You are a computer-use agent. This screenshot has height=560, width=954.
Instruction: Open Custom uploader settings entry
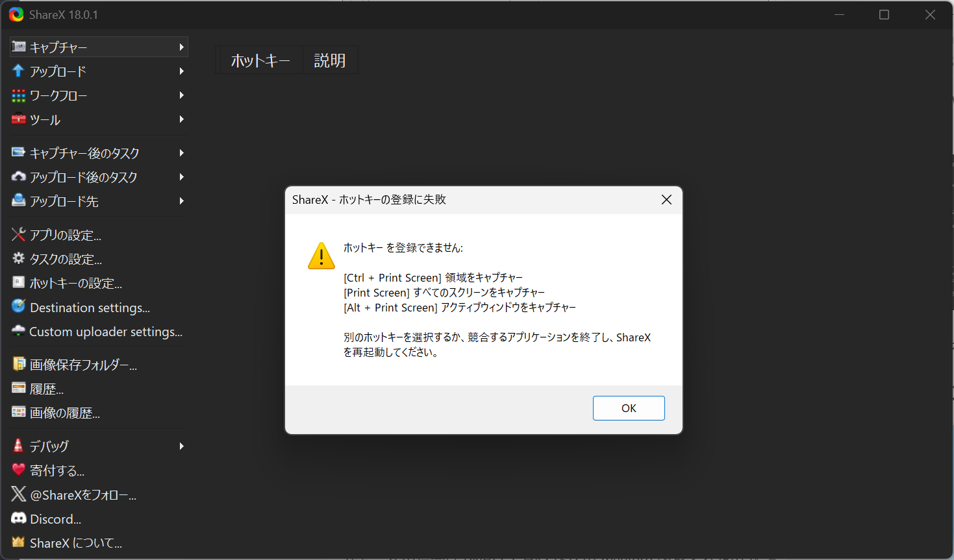[x=105, y=332]
